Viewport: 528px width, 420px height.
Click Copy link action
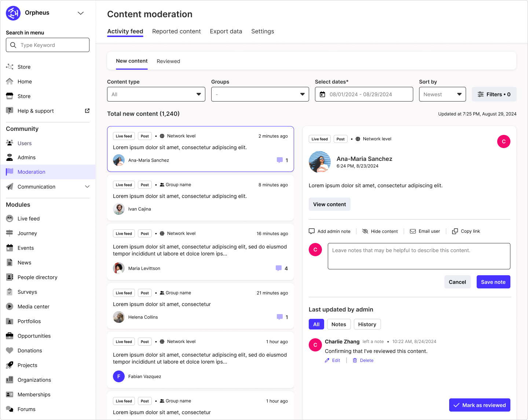pos(466,231)
